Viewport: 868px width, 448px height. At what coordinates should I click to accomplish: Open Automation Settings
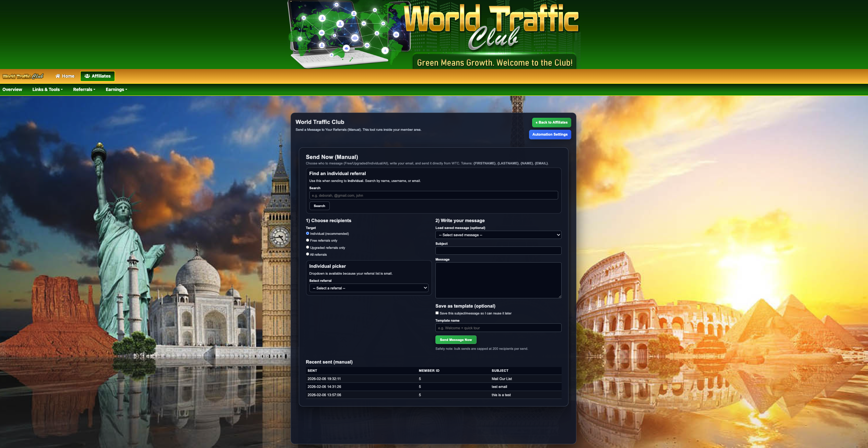point(550,135)
